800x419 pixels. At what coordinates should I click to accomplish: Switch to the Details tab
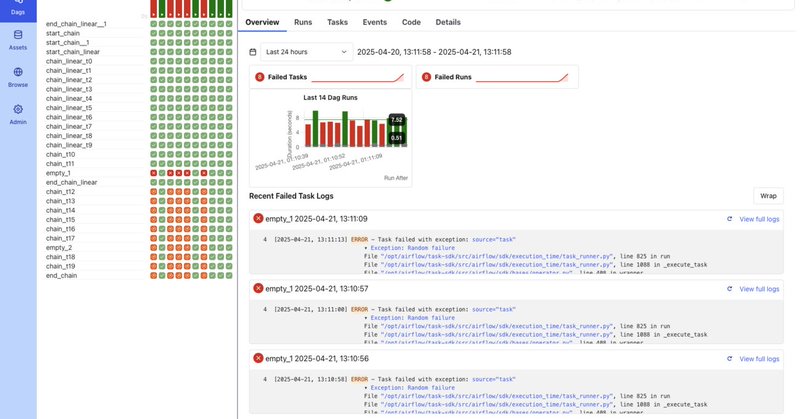pos(448,22)
